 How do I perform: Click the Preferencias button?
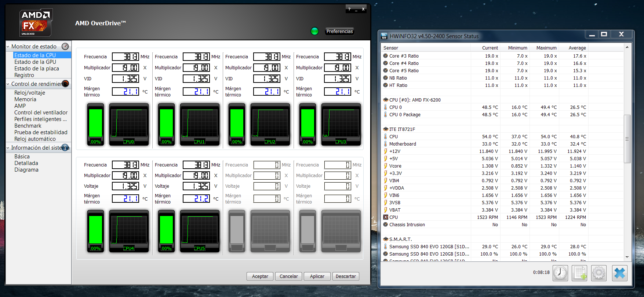click(339, 31)
